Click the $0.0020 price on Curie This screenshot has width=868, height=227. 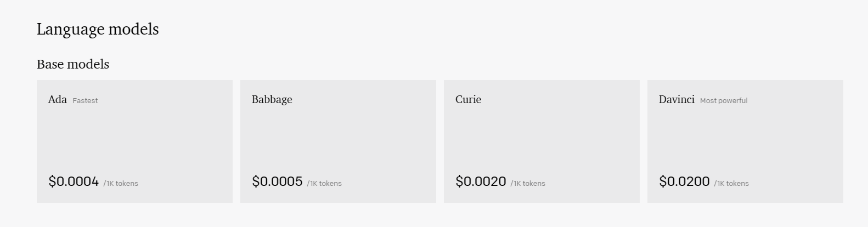coord(481,181)
